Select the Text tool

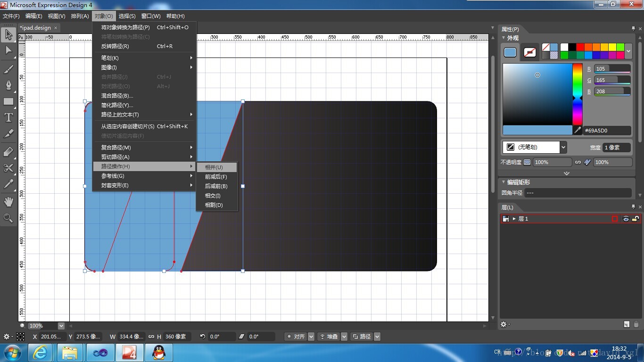[x=8, y=117]
